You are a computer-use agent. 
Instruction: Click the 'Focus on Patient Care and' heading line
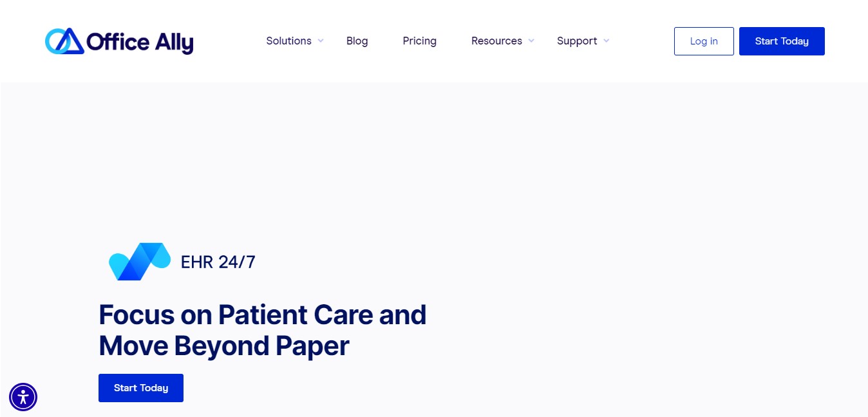[x=263, y=315]
